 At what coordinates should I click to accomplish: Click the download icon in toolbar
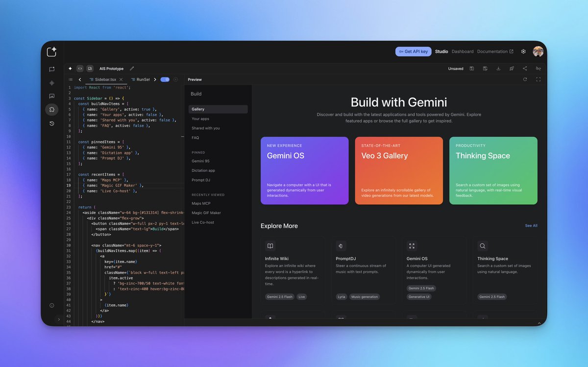(x=498, y=69)
